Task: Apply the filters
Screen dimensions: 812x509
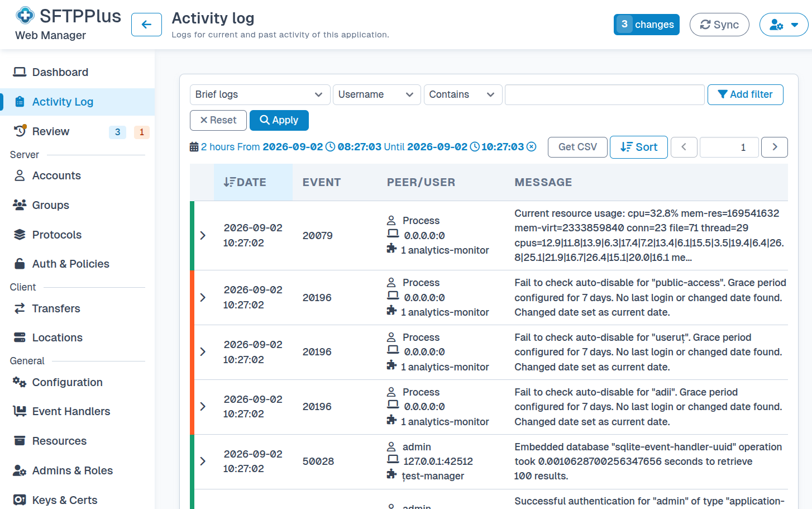Action: 279,120
